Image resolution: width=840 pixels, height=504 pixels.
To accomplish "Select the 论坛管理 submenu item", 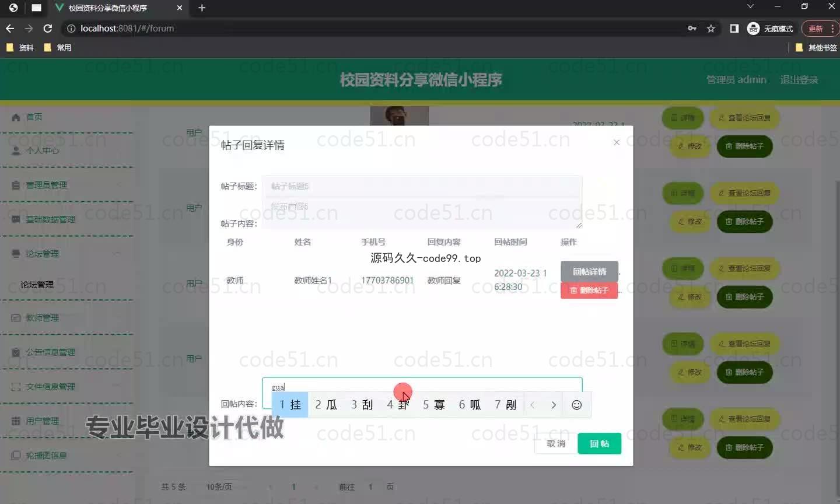I will point(37,285).
